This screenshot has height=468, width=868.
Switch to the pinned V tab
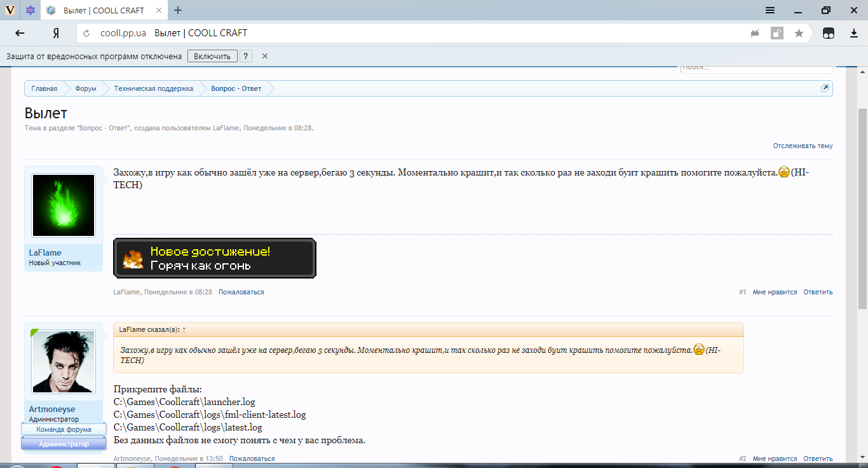tap(10, 10)
